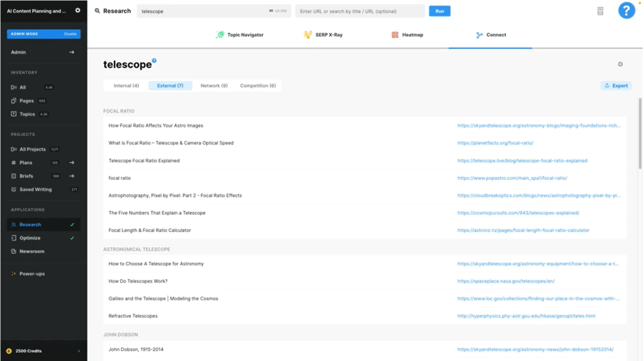Click the Topics icon in sidebar
This screenshot has width=644, height=361.
point(14,114)
